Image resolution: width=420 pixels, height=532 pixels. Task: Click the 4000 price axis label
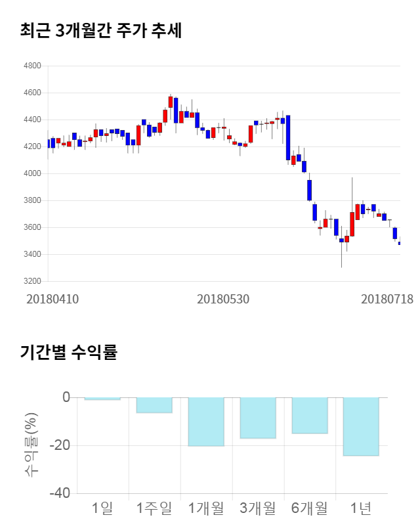pyautogui.click(x=32, y=173)
